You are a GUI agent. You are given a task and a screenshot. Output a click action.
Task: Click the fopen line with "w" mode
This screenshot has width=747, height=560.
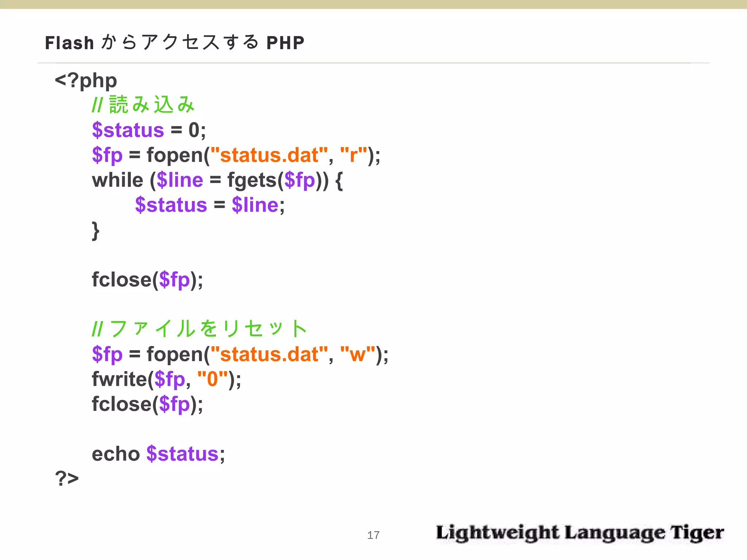(x=240, y=354)
